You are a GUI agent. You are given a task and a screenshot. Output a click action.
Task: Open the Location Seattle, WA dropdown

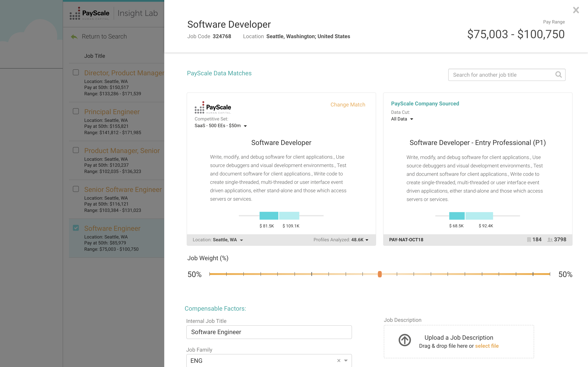218,240
